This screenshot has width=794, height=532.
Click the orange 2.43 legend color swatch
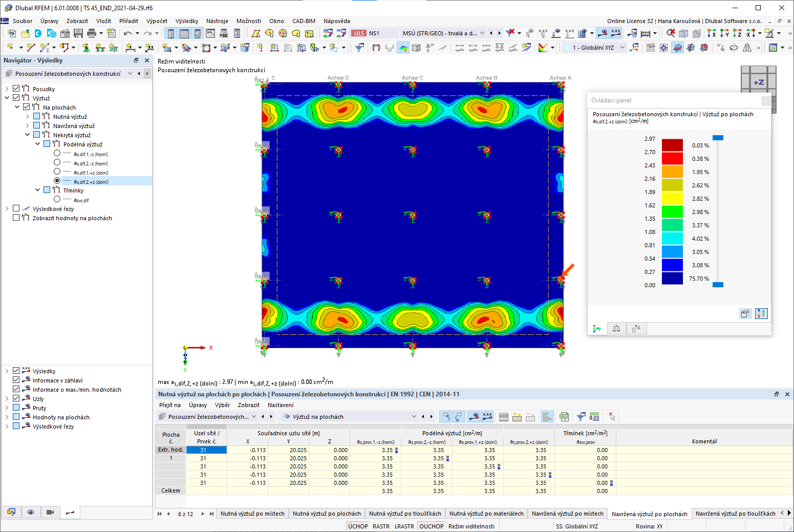(672, 172)
